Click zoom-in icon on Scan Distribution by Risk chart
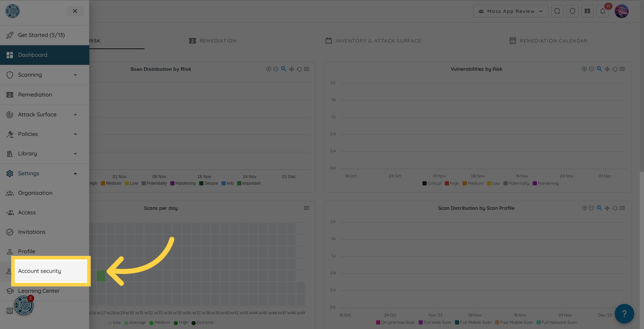The image size is (644, 329). pyautogui.click(x=269, y=69)
